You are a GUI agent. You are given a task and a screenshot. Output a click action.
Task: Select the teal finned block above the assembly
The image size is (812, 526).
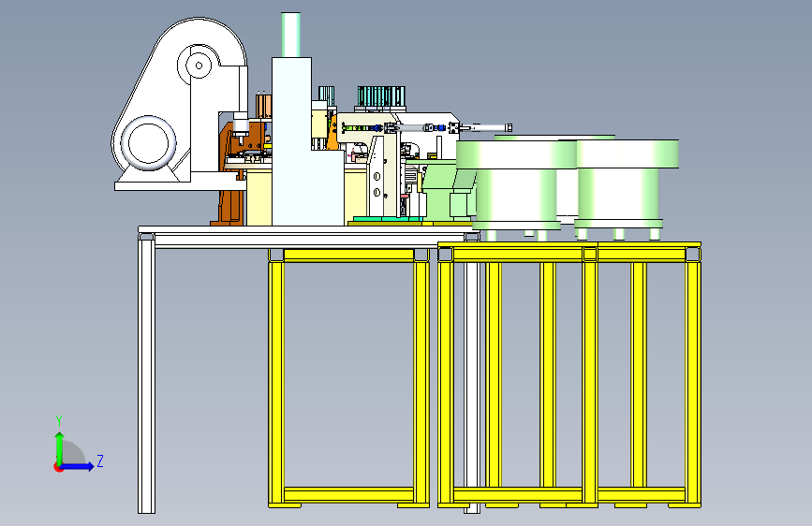point(381,96)
